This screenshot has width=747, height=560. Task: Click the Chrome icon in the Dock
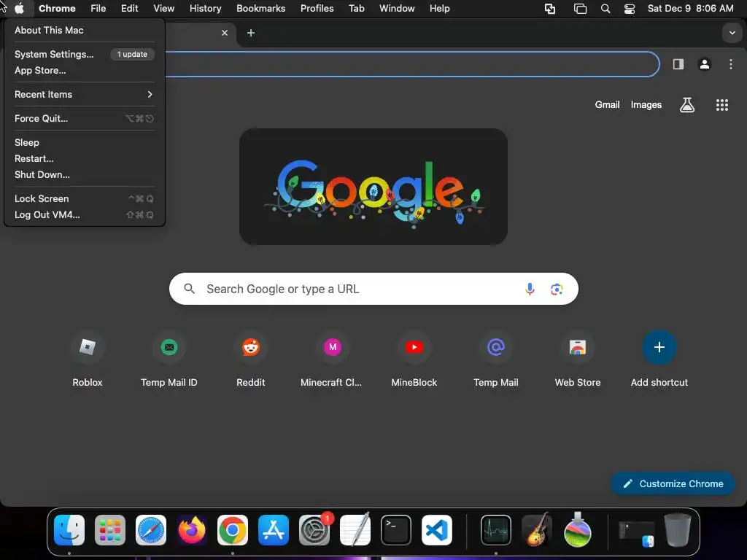point(233,530)
